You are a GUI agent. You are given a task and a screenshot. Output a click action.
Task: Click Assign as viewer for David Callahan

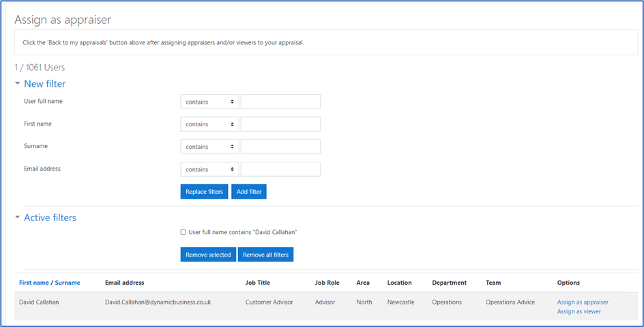(x=579, y=311)
